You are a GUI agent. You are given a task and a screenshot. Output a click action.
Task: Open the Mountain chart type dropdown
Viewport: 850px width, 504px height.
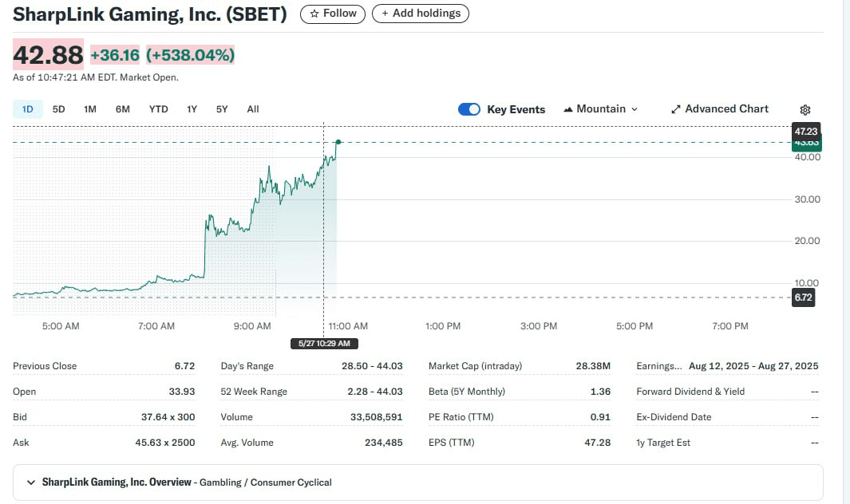pyautogui.click(x=601, y=109)
